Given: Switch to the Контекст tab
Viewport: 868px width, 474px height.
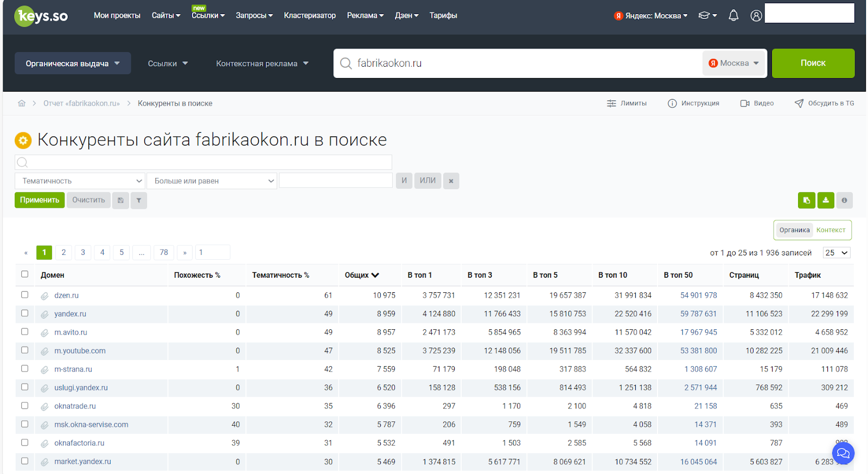Looking at the screenshot, I should pos(831,230).
